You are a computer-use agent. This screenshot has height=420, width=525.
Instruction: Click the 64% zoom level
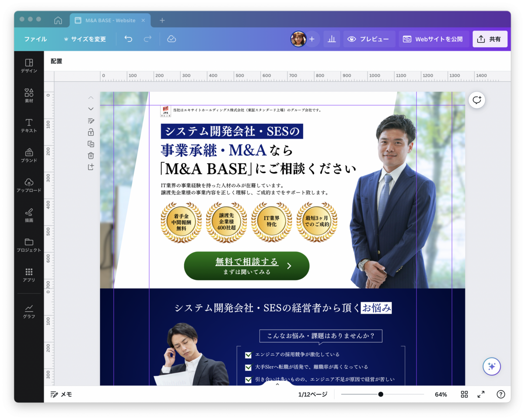pos(441,394)
